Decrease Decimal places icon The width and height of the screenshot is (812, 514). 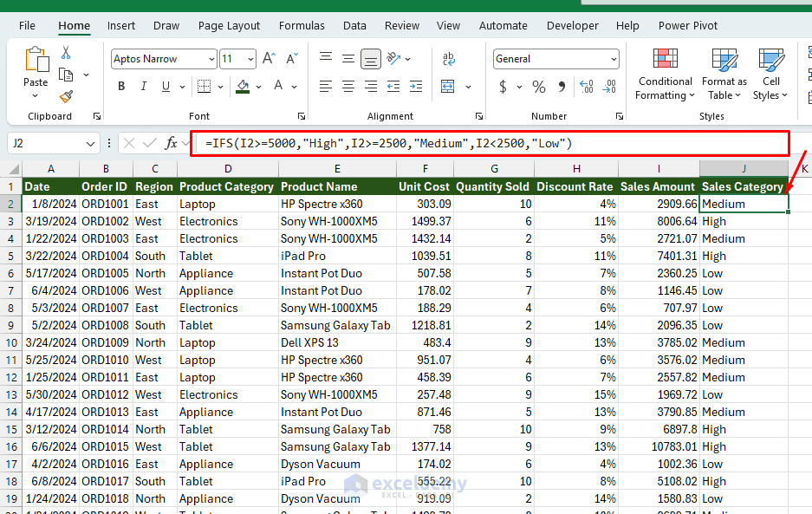click(x=609, y=87)
